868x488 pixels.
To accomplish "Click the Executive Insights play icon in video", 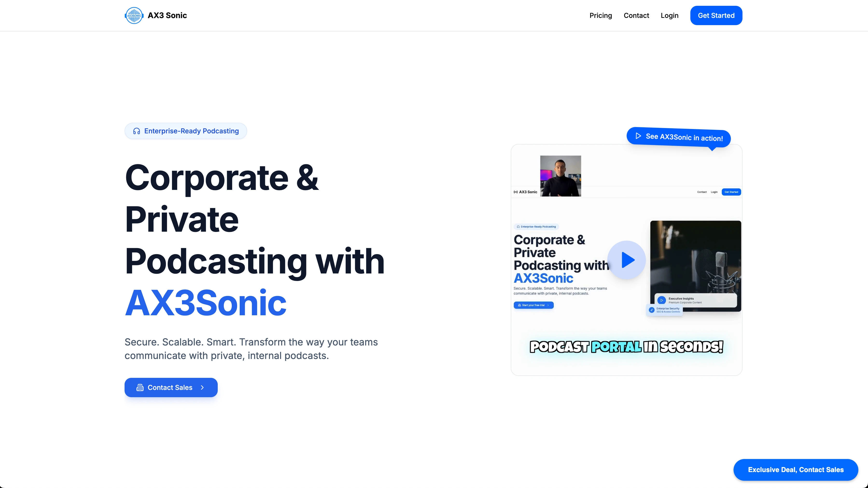I will (661, 300).
